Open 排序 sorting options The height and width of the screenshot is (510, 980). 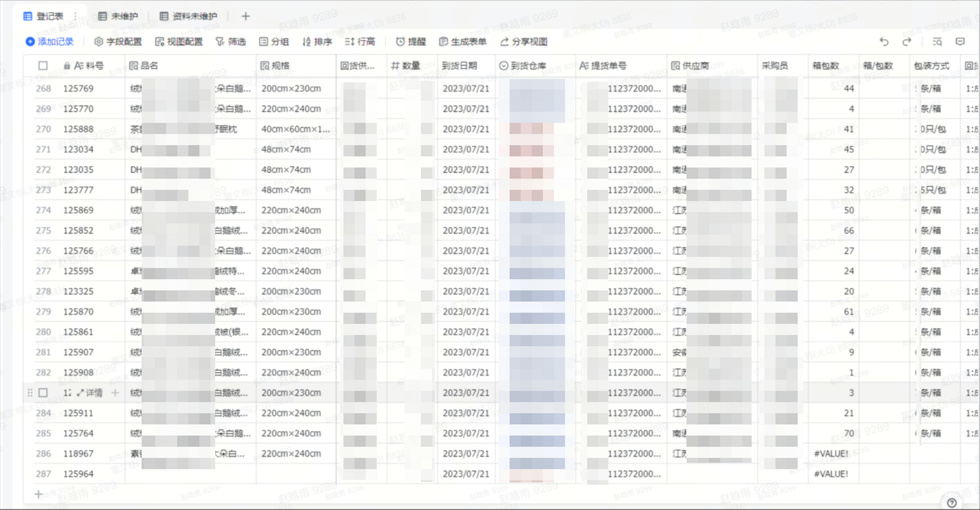coord(317,42)
